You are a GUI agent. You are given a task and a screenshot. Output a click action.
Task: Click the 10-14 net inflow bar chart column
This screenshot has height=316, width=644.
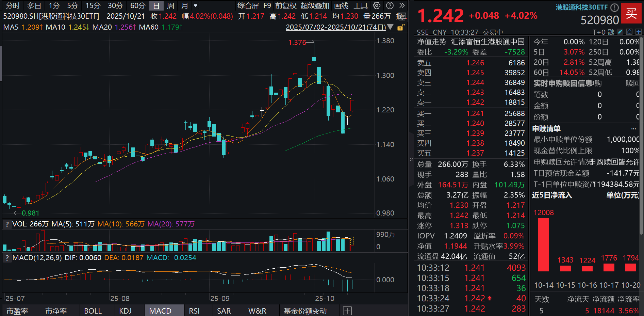[x=544, y=245]
